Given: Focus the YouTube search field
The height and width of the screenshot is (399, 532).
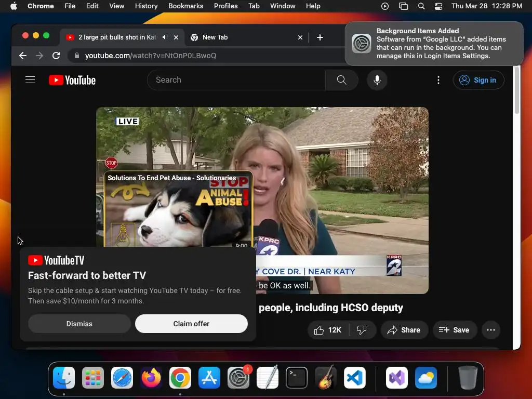Looking at the screenshot, I should coord(236,80).
